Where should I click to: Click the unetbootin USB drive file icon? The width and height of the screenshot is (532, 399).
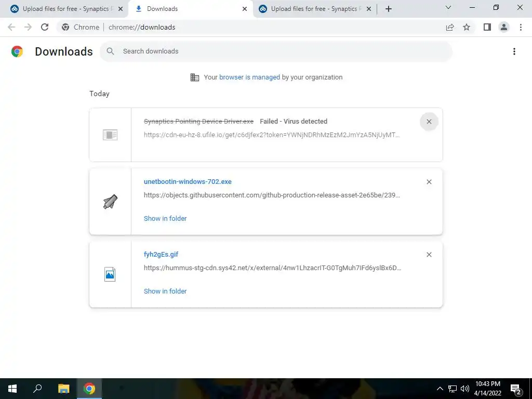click(x=110, y=202)
